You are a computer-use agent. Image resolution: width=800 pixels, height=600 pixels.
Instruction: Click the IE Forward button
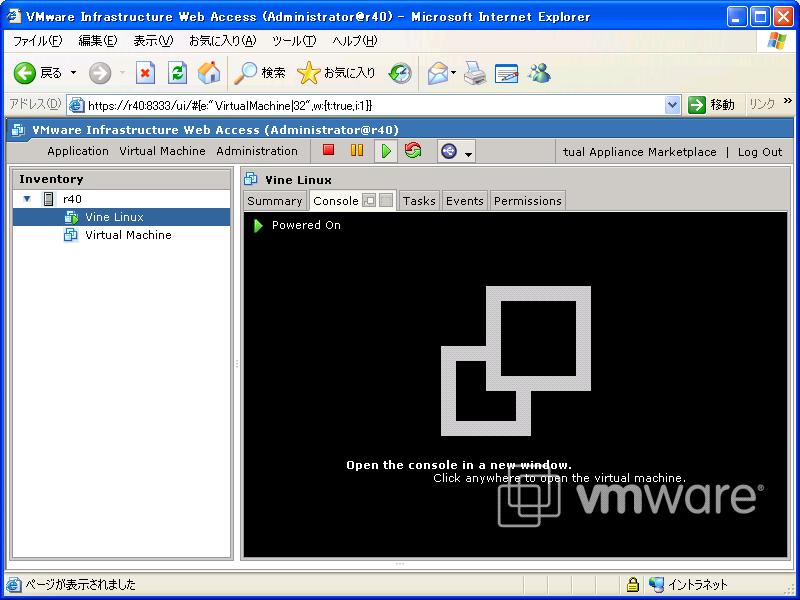[100, 73]
